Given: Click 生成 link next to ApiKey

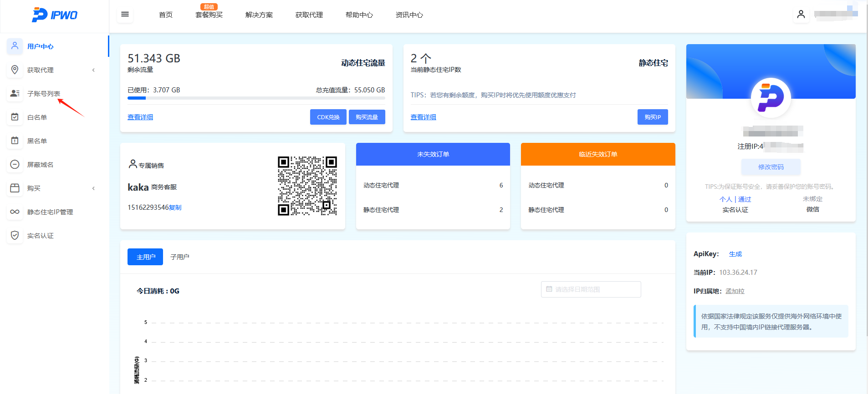Looking at the screenshot, I should coord(735,254).
